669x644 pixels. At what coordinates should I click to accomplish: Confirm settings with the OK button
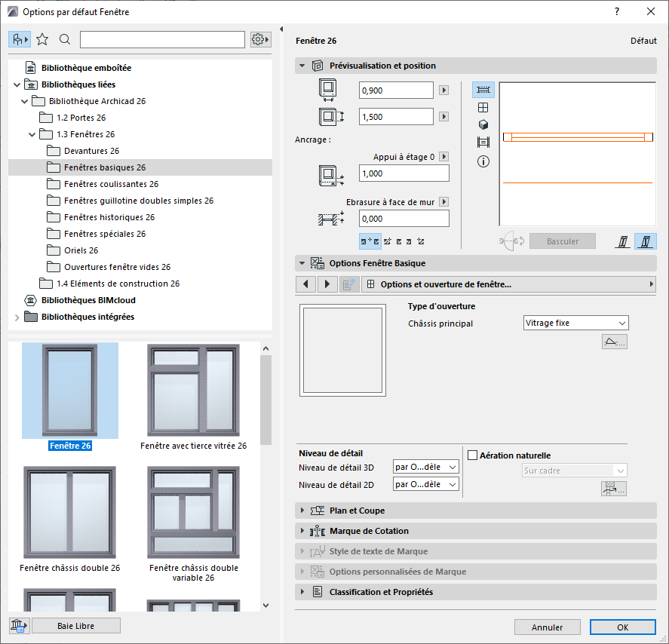pos(622,627)
